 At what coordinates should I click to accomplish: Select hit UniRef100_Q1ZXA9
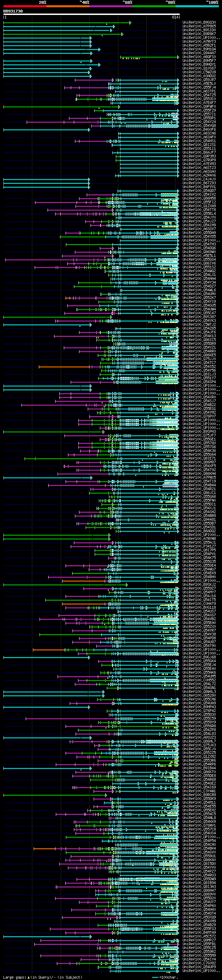click(199, 206)
